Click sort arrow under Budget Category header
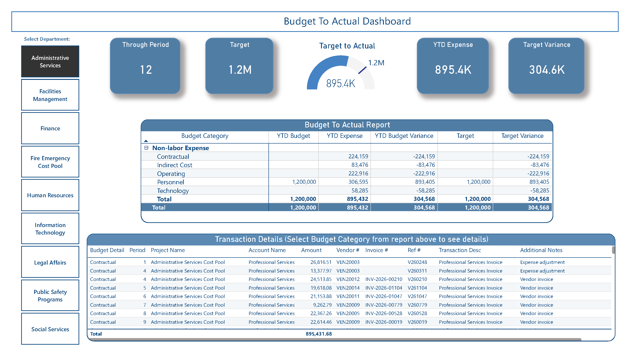The image size is (630, 364). tap(146, 141)
